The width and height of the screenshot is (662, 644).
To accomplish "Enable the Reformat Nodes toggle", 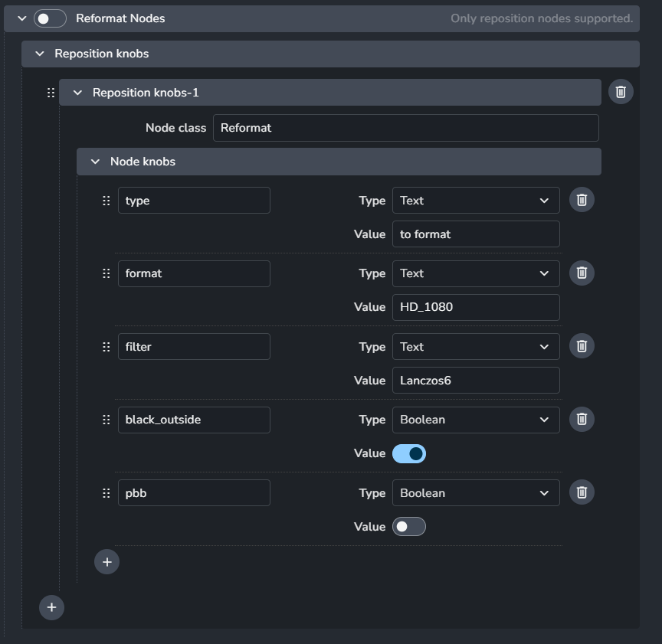I will (50, 18).
